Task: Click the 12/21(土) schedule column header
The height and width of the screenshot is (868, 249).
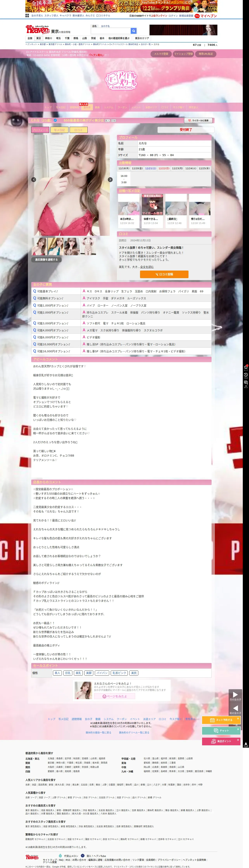Action: pos(151,168)
